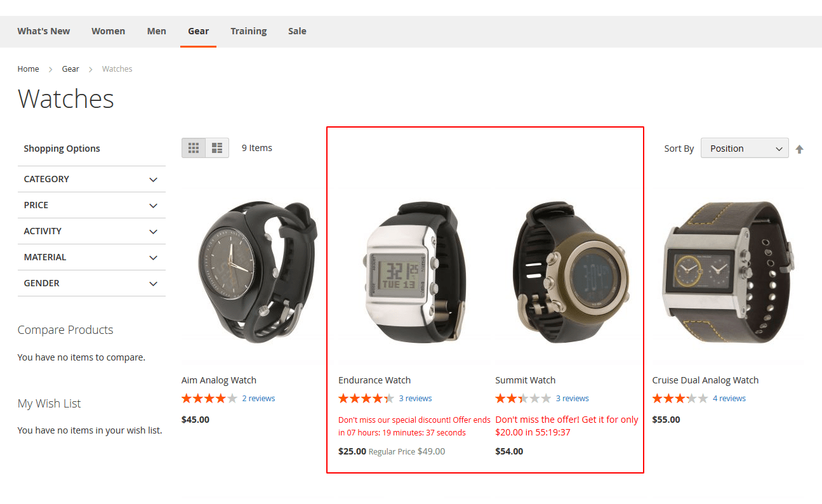Click the Home breadcrumb link
The image size is (822, 504).
[28, 69]
